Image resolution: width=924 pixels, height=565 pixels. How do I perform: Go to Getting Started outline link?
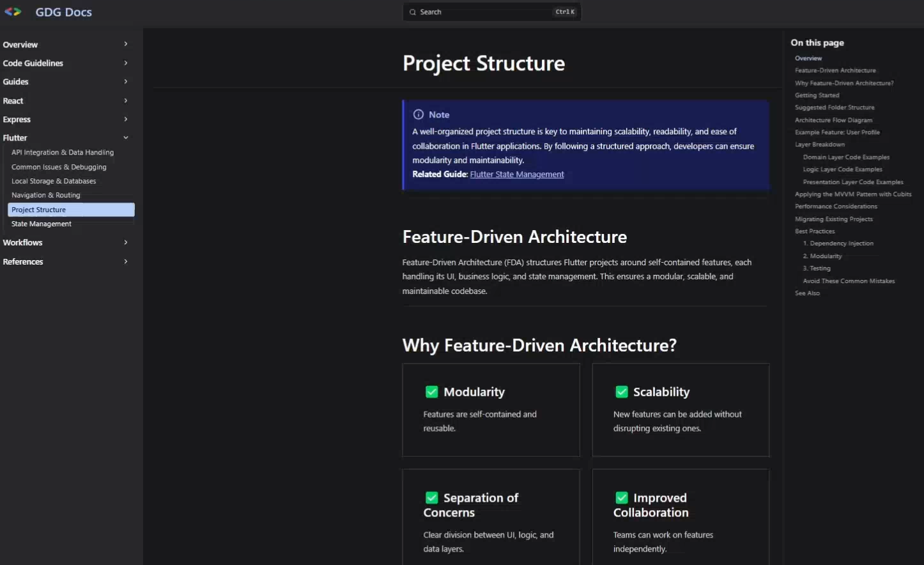click(817, 95)
